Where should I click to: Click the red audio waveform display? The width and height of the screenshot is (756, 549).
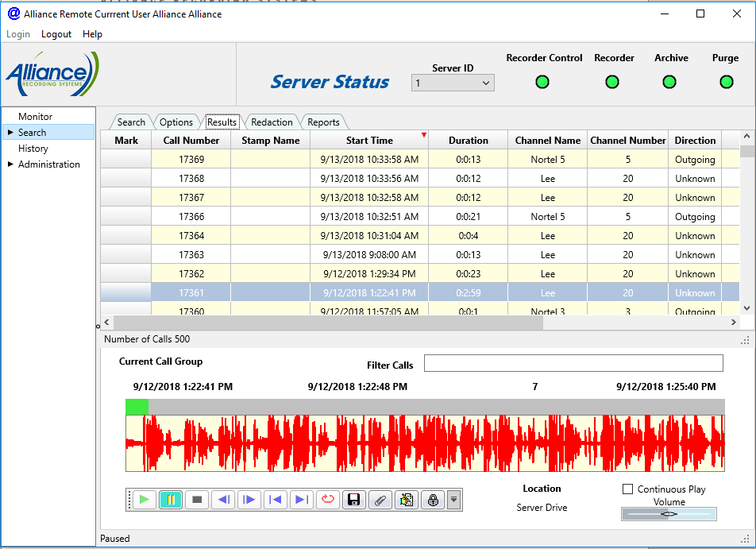point(425,443)
